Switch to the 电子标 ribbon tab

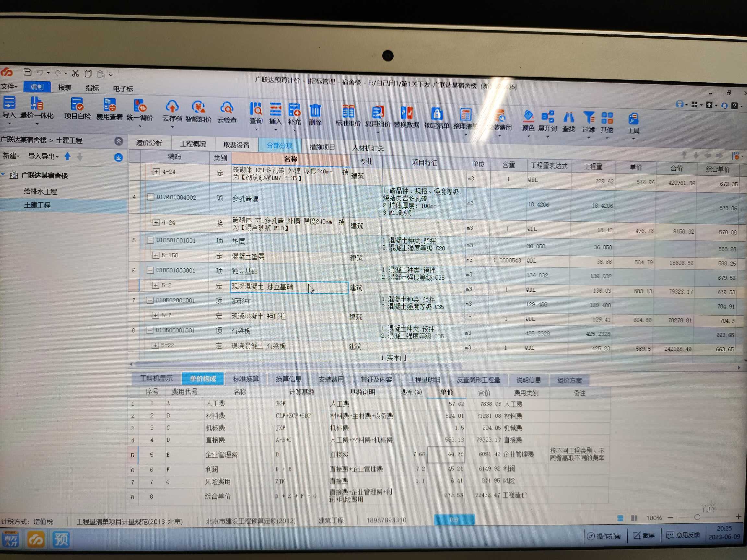[x=123, y=89]
